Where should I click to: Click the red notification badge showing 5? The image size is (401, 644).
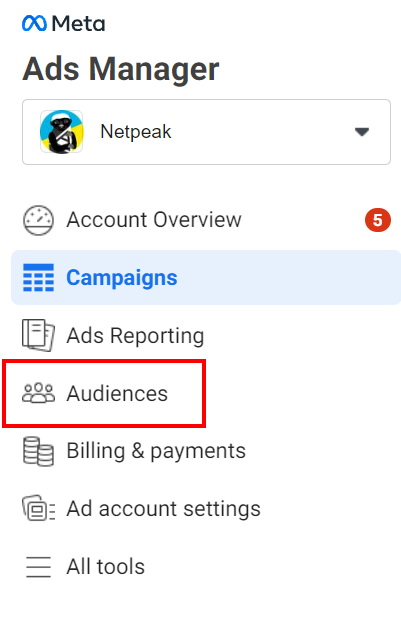click(378, 220)
